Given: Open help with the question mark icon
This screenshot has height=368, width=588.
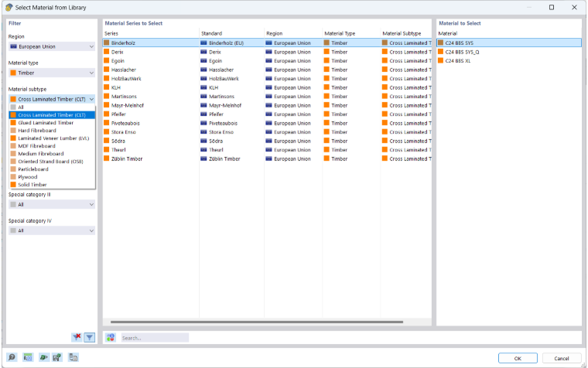Looking at the screenshot, I should pyautogui.click(x=12, y=357).
